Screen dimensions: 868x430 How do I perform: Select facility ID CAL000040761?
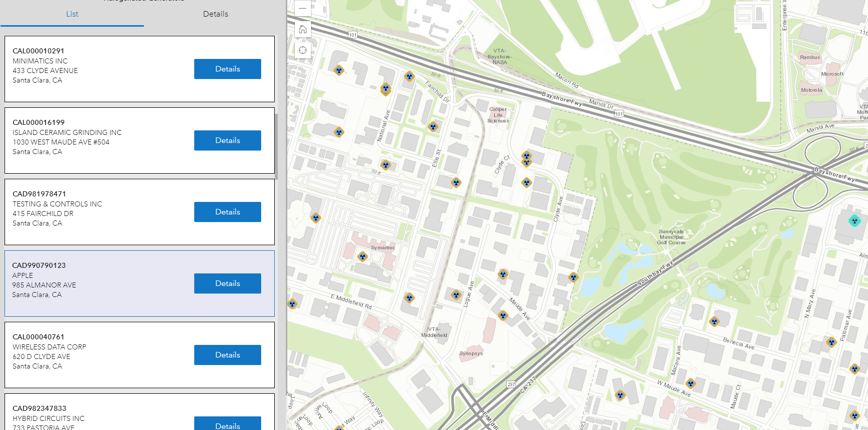click(x=38, y=337)
